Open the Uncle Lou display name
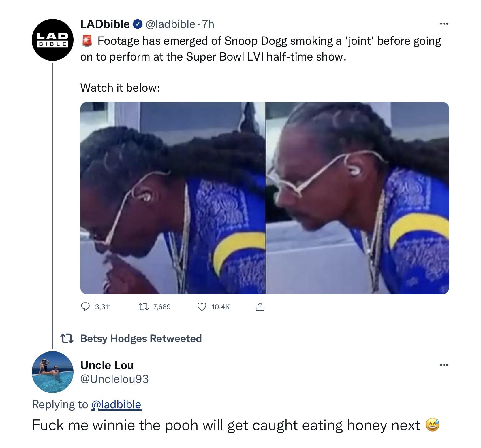Screen dimensions: 481x448 pyautogui.click(x=107, y=365)
